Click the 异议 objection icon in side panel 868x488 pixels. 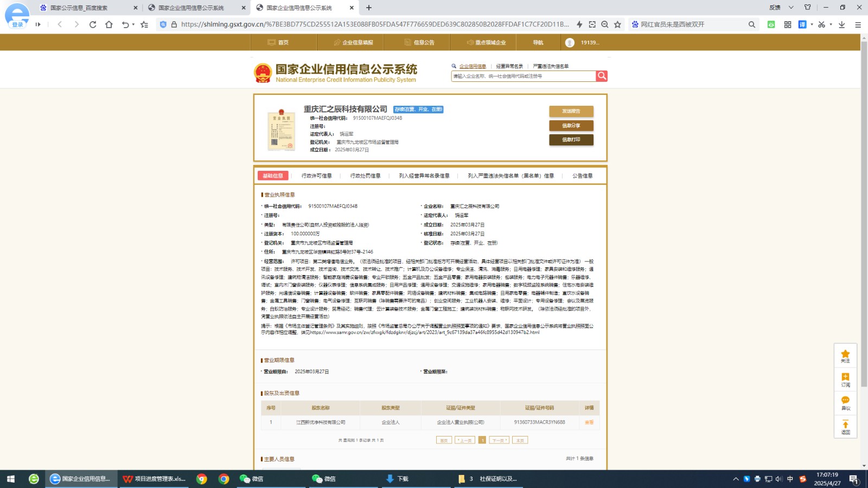[x=845, y=403]
